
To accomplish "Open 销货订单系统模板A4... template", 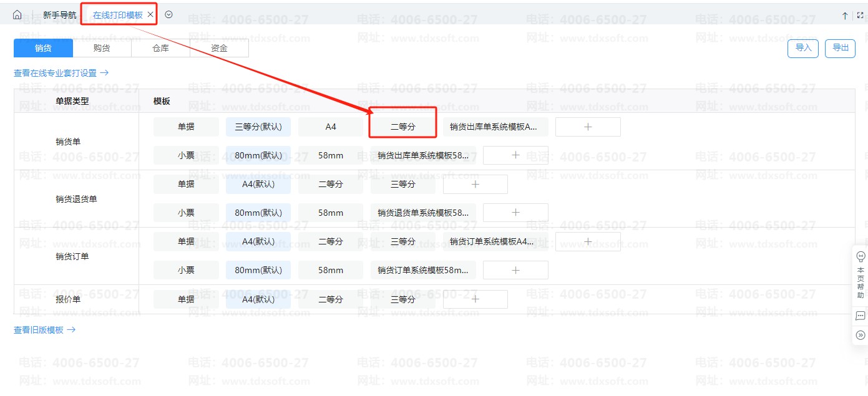I will (495, 241).
